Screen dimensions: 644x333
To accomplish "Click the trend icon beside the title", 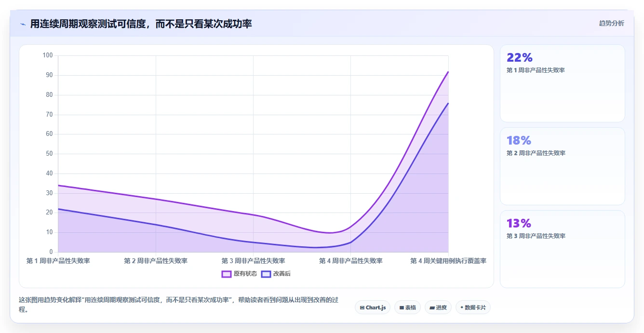I will (23, 24).
